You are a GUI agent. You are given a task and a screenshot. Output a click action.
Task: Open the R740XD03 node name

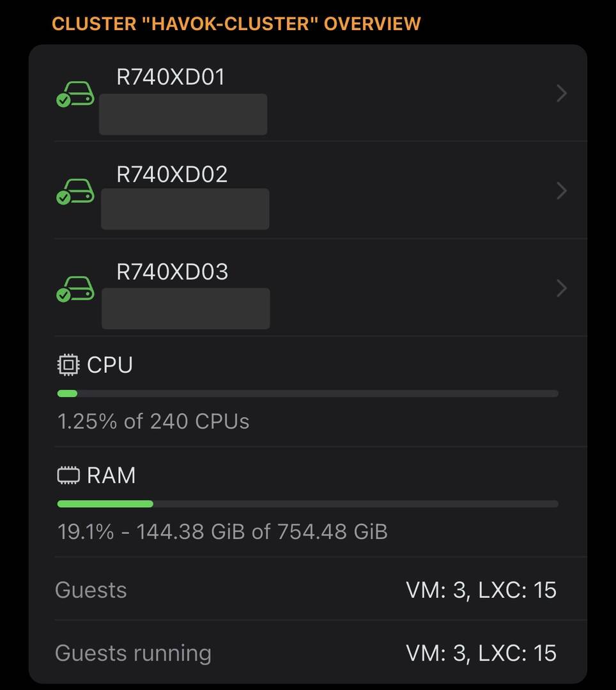(x=172, y=272)
